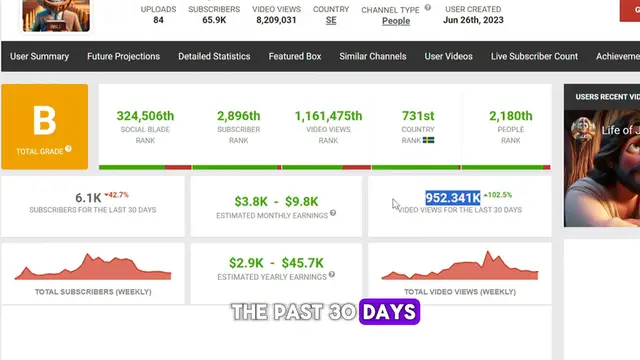Click the 324,506th Social Blade rank
640x360 pixels.
145,116
